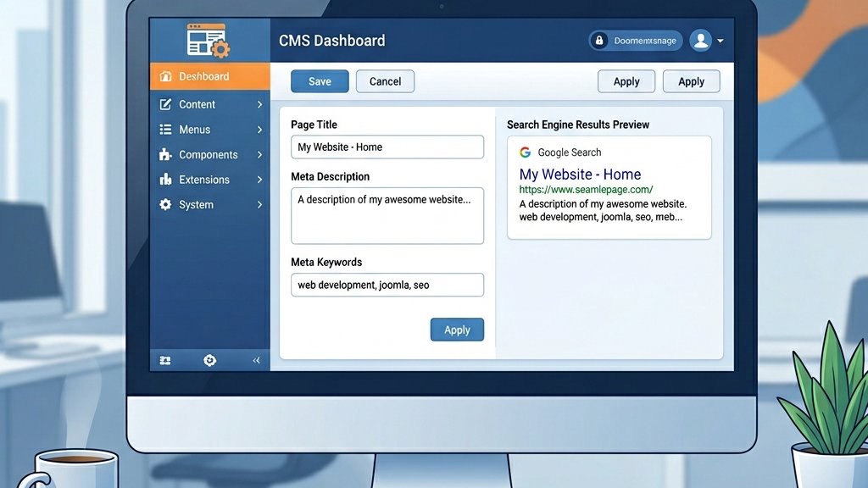Collapse the sidebar with the double-chevron

(257, 361)
